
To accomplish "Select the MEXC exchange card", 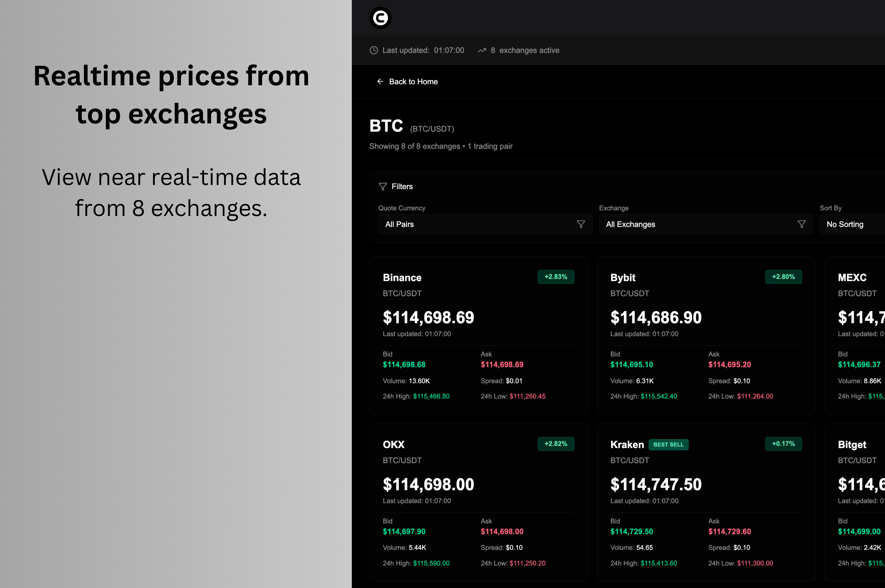I will tap(859, 336).
